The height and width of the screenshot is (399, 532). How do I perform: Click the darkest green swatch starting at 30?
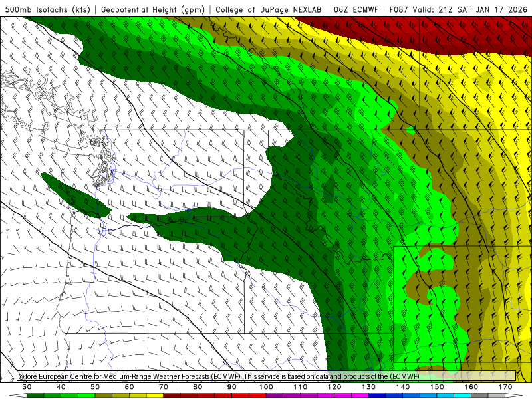pos(35,396)
